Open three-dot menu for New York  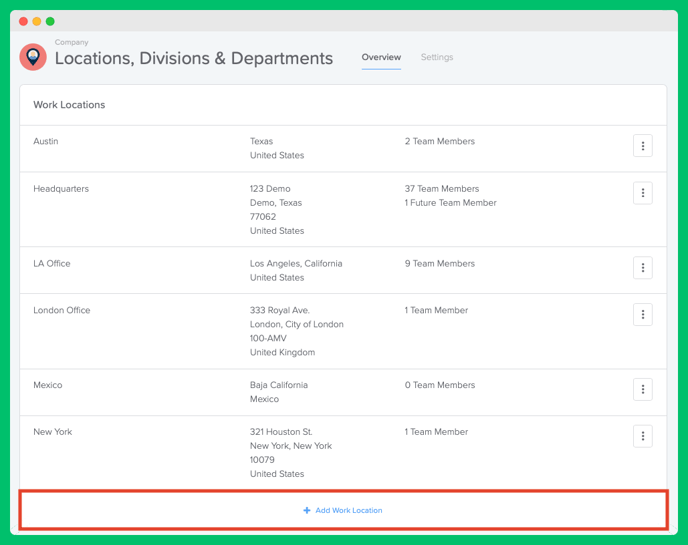click(642, 436)
